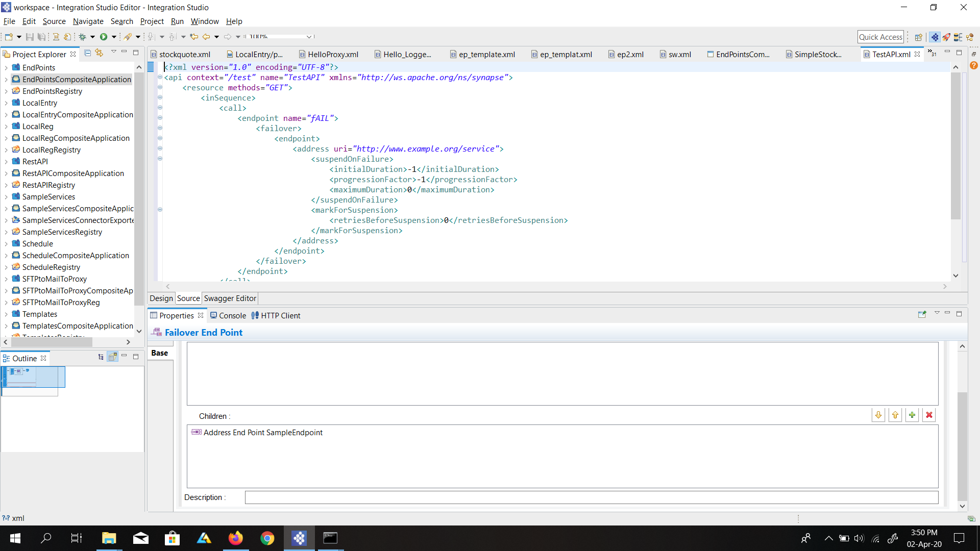Expand the EndPoints project node
Screen dimensions: 980x551
[6, 67]
